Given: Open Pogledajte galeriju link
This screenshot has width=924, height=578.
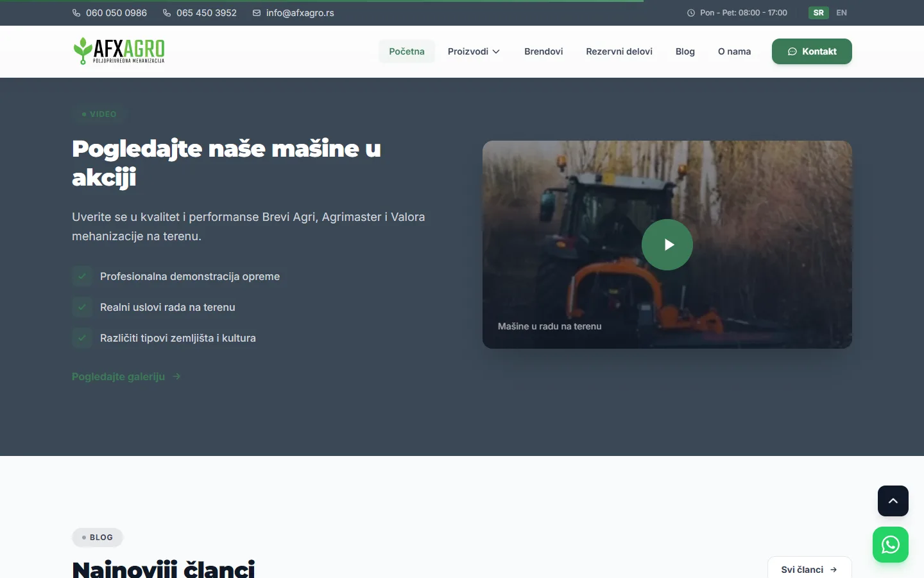Looking at the screenshot, I should 126,376.
